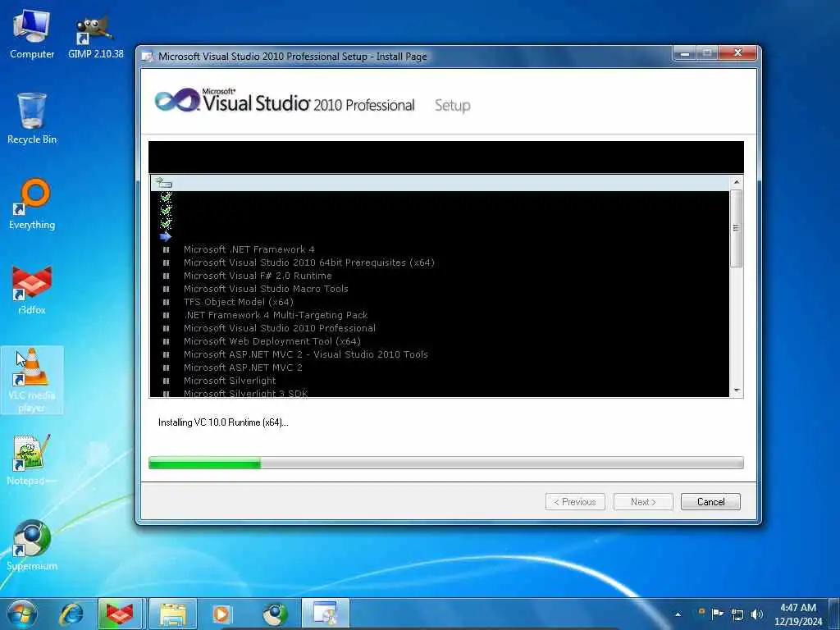
Task: Open Windows Media Player taskbar icon
Action: (x=221, y=614)
